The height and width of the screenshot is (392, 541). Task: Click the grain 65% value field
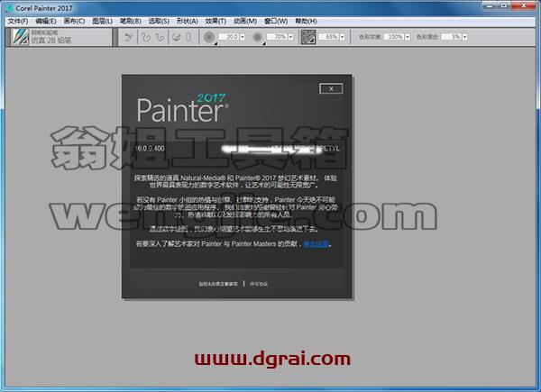(x=329, y=37)
